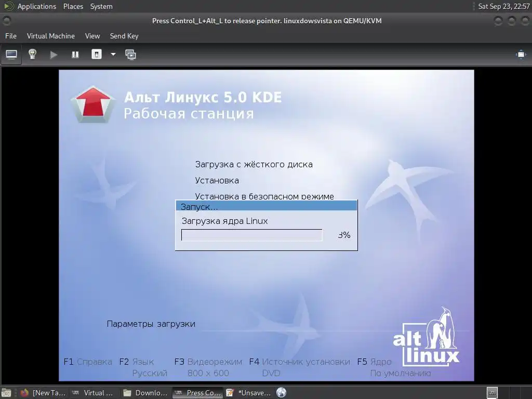Screen dimensions: 532x399
Task: Open the Applications menu in top panel
Action: pos(37,6)
